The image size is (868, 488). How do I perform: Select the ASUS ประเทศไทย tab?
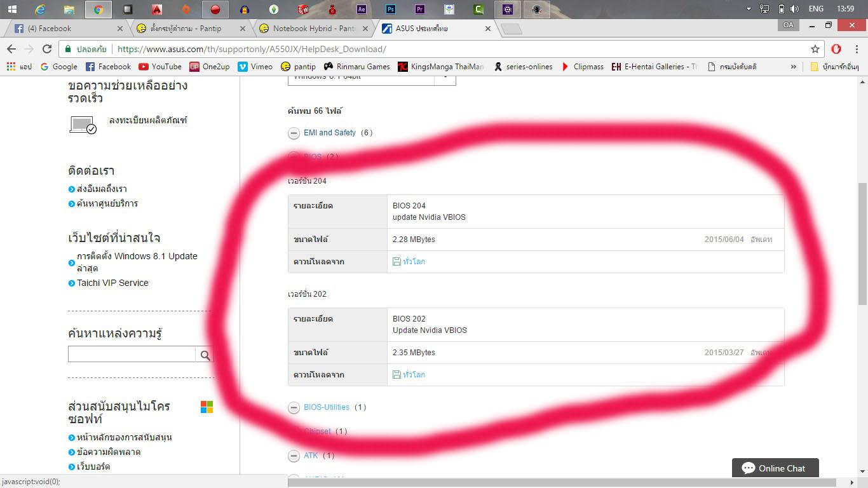435,29
